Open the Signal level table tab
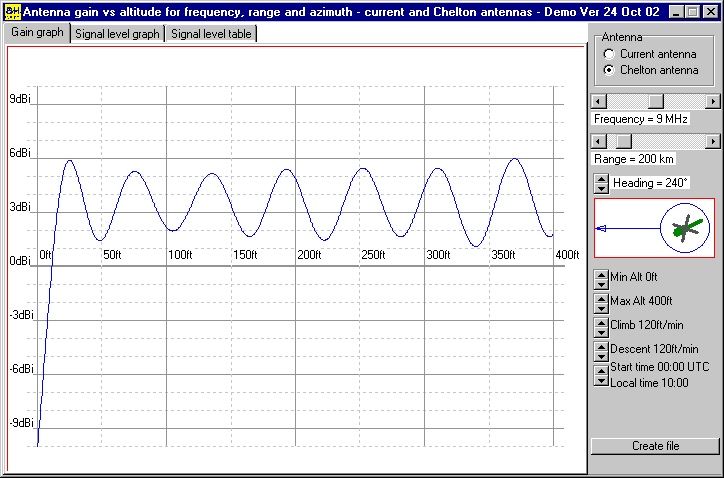This screenshot has width=724, height=478. [x=211, y=34]
